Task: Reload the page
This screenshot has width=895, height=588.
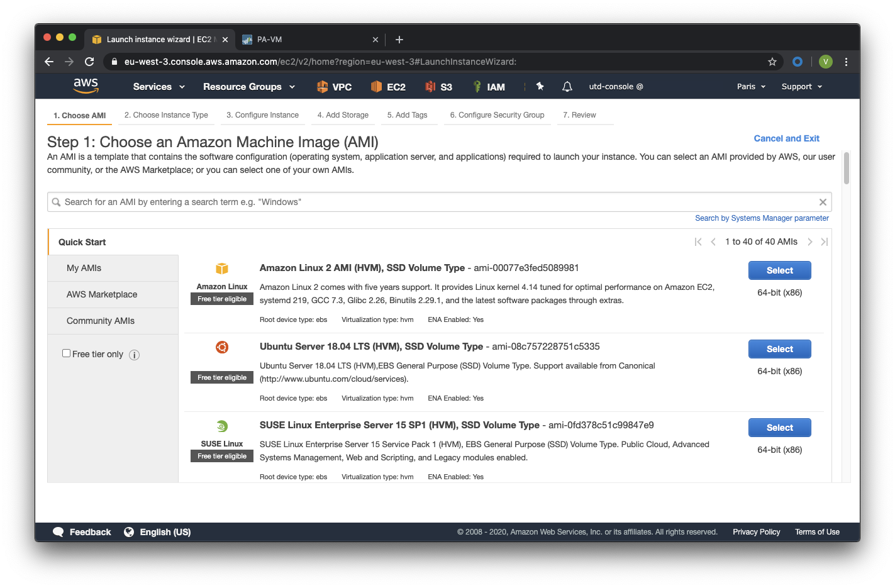Action: [x=89, y=62]
